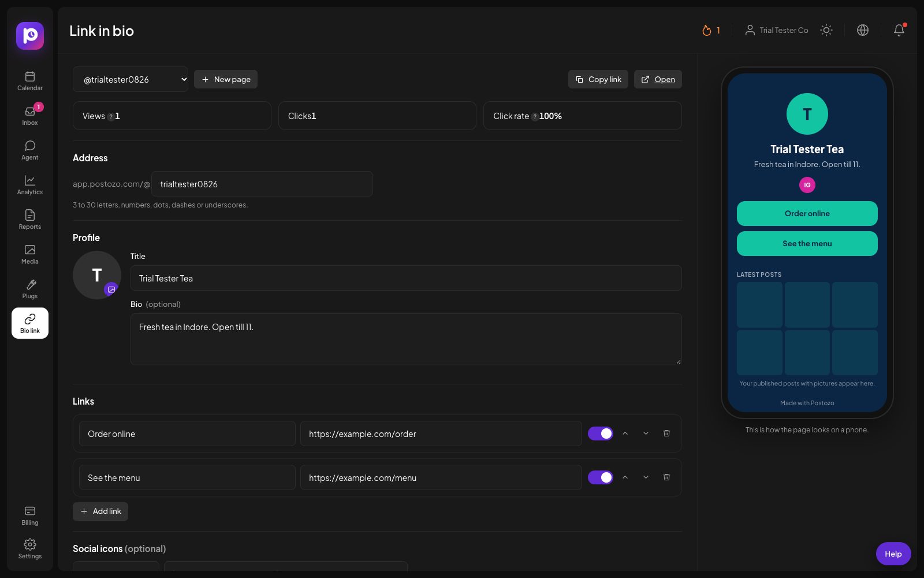Viewport: 924px width, 578px height.
Task: Click the https://example.com/order URL field
Action: point(441,433)
